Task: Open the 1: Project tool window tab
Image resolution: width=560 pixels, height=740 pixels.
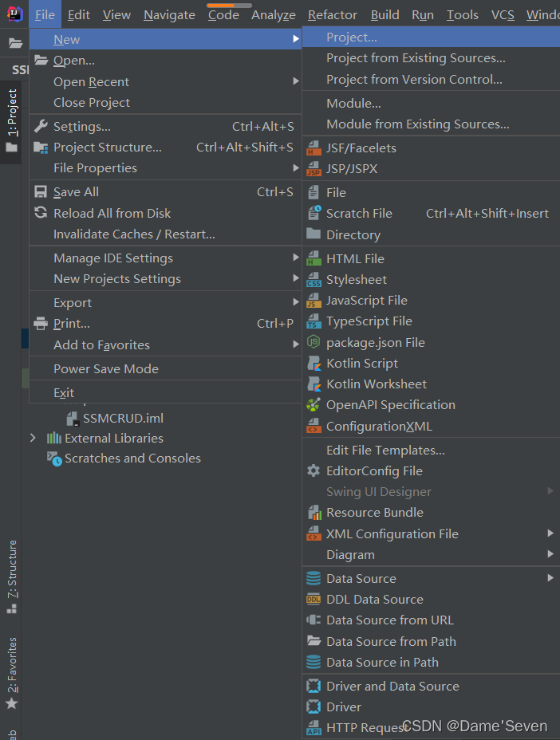Action: [11, 122]
